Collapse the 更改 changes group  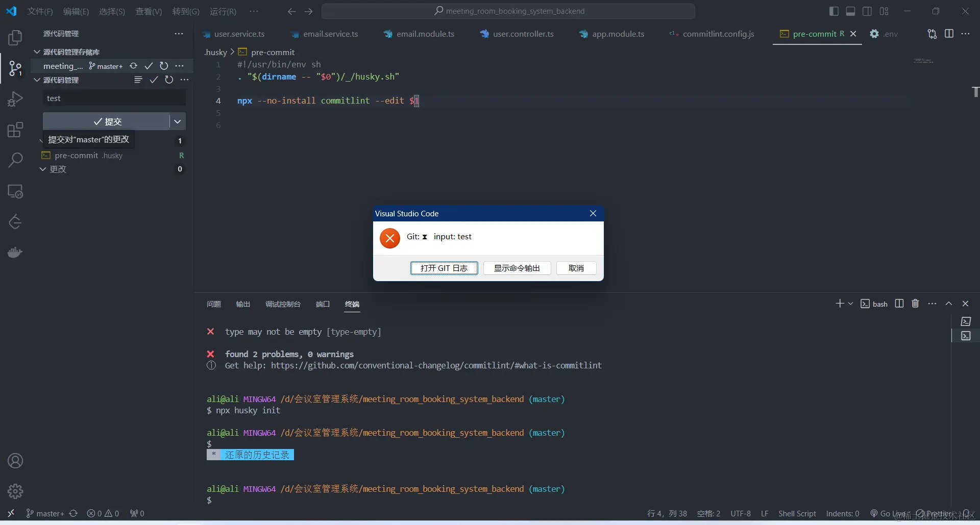(43, 169)
